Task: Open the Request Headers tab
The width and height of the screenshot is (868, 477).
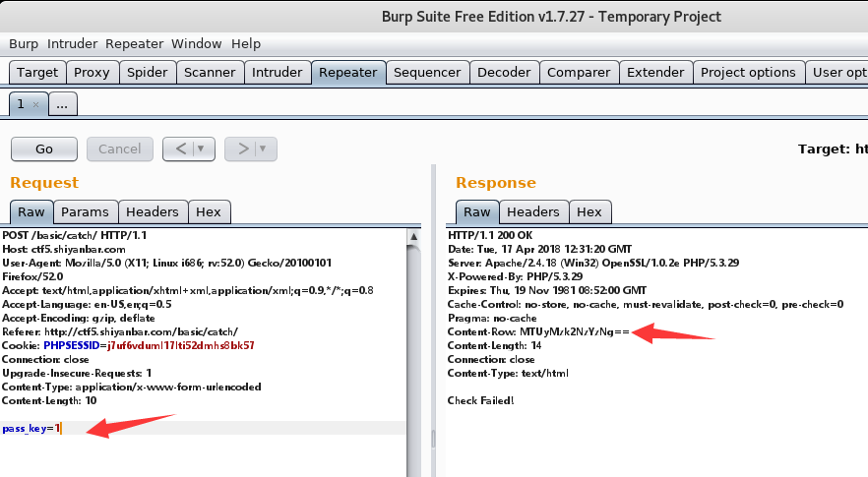Action: (153, 211)
